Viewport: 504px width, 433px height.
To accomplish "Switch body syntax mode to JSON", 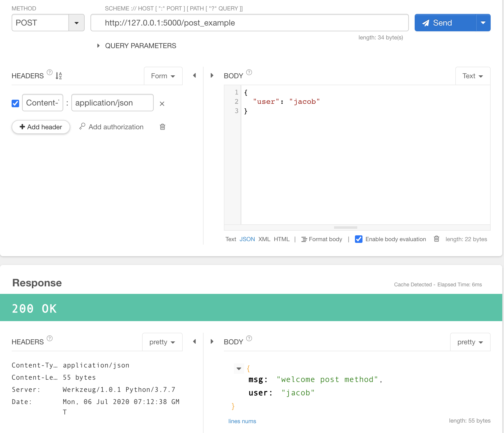I will [247, 239].
